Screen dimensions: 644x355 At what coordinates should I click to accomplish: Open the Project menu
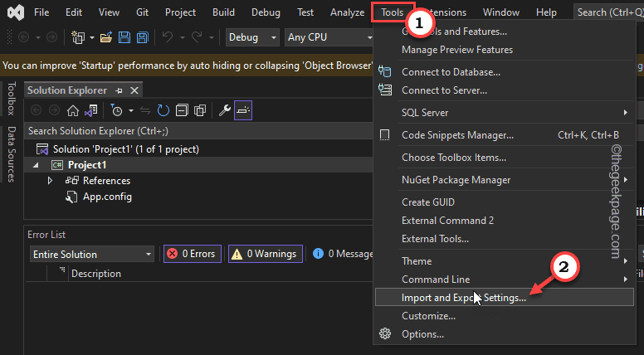tap(180, 12)
